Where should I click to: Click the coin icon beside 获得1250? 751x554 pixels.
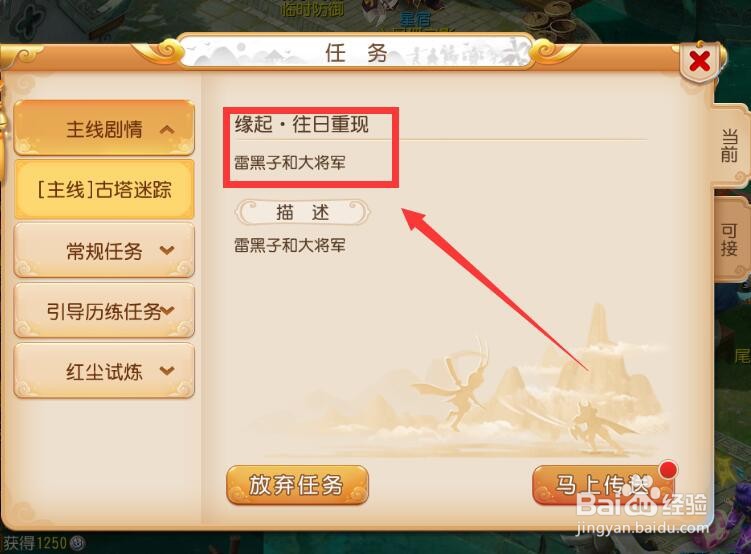pos(77,543)
